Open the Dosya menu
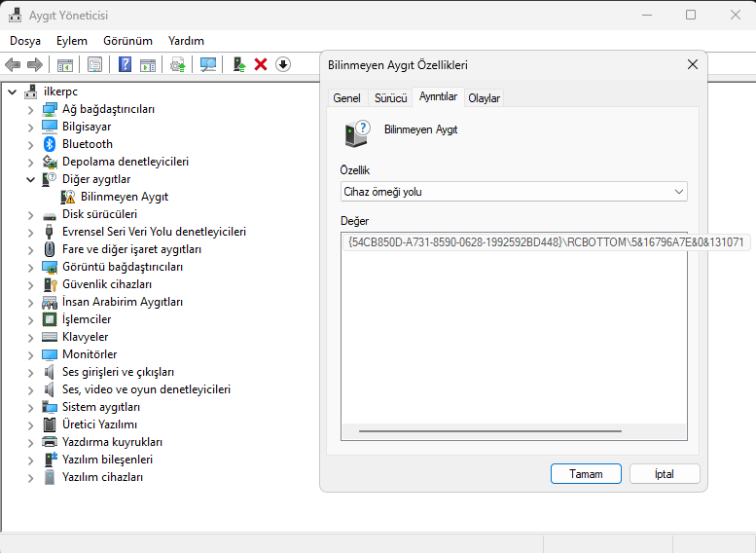Screen dimensions: 756x553 [x=25, y=41]
